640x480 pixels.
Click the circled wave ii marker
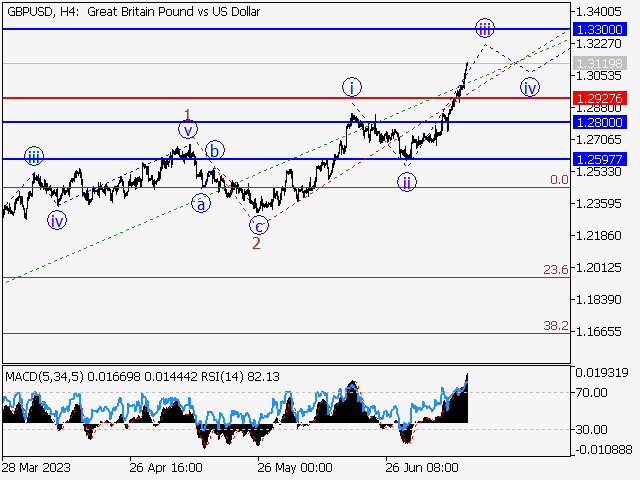click(x=407, y=182)
